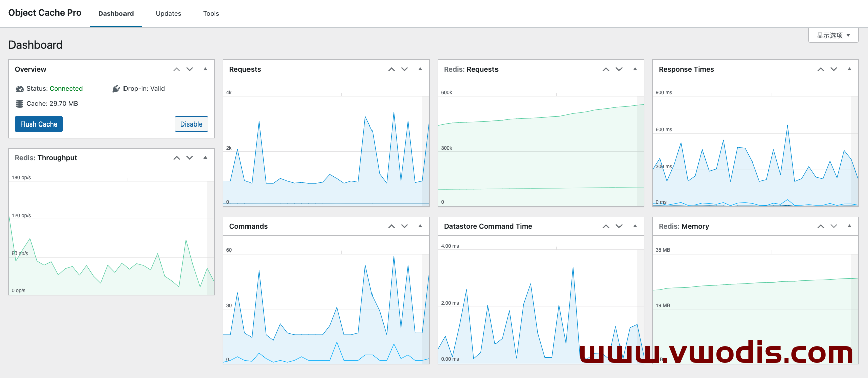This screenshot has height=378, width=868.
Task: Collapse the Datastore Command Time panel
Action: tap(635, 226)
